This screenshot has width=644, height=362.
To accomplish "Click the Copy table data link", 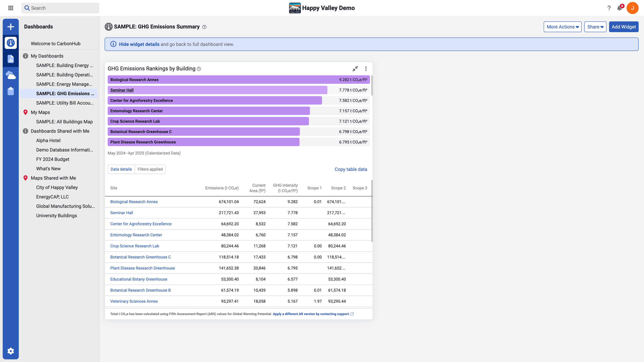I will coord(351,169).
